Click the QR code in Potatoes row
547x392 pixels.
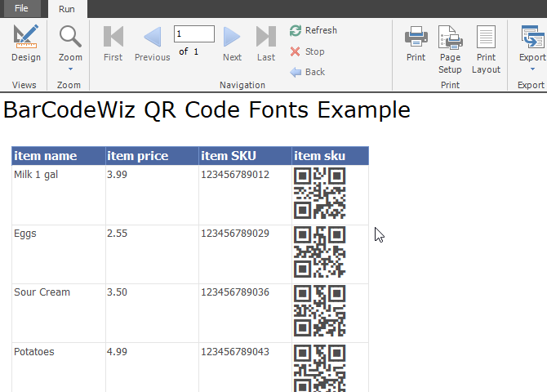pos(319,368)
